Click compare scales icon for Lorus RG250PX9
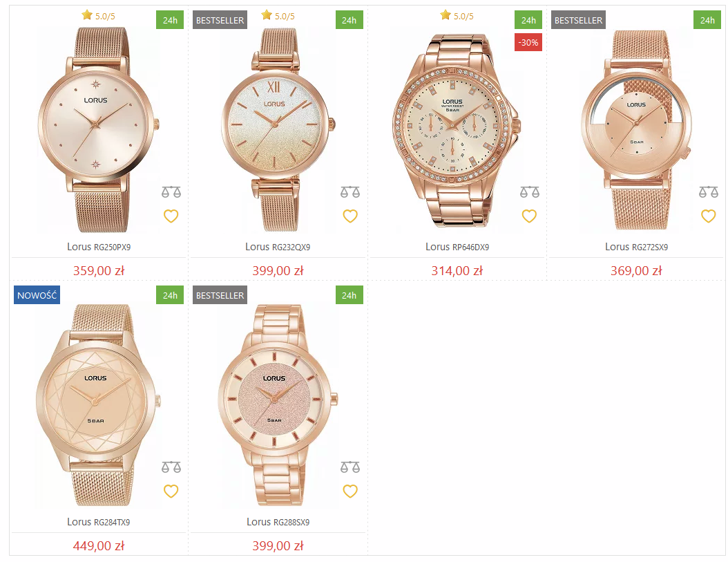The image size is (728, 562). coord(171,191)
